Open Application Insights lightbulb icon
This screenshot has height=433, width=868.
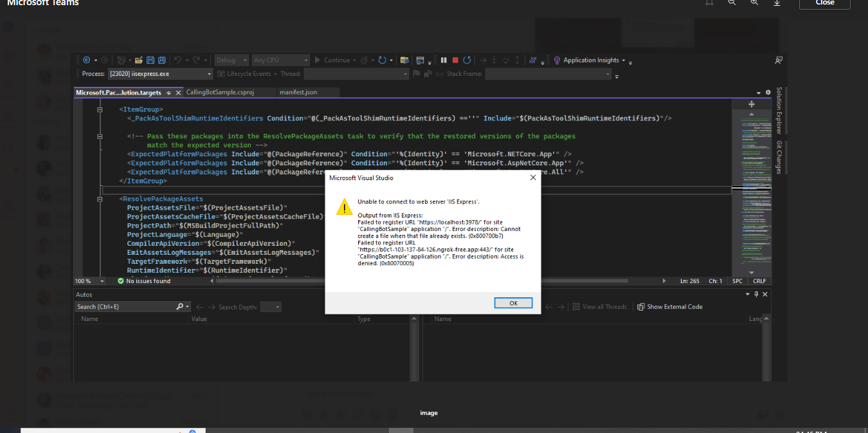tap(558, 60)
